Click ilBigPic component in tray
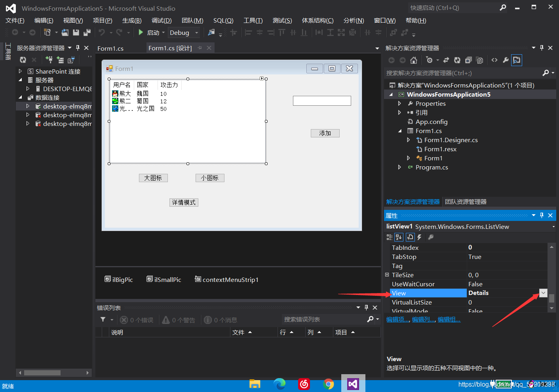The image size is (559, 392). pyautogui.click(x=118, y=280)
